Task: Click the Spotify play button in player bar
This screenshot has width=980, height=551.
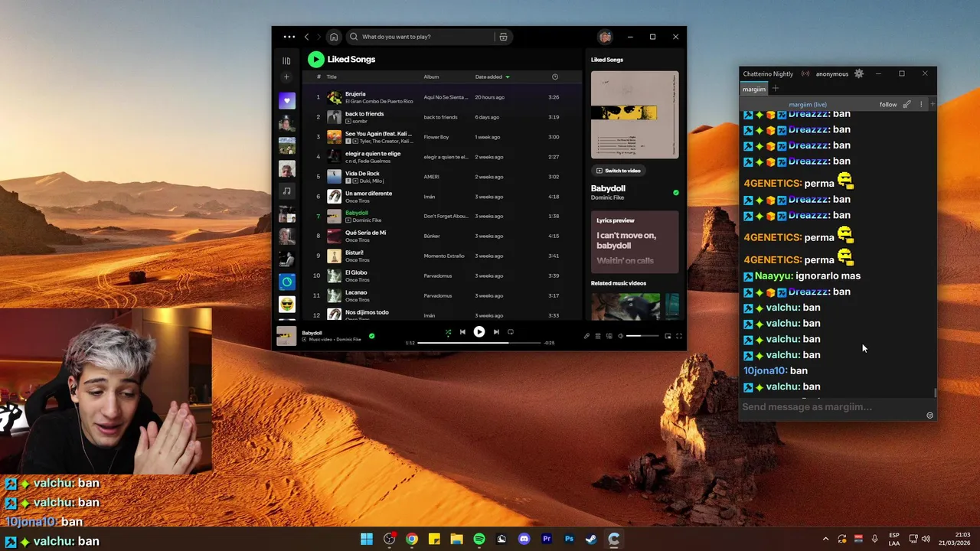Action: point(479,332)
